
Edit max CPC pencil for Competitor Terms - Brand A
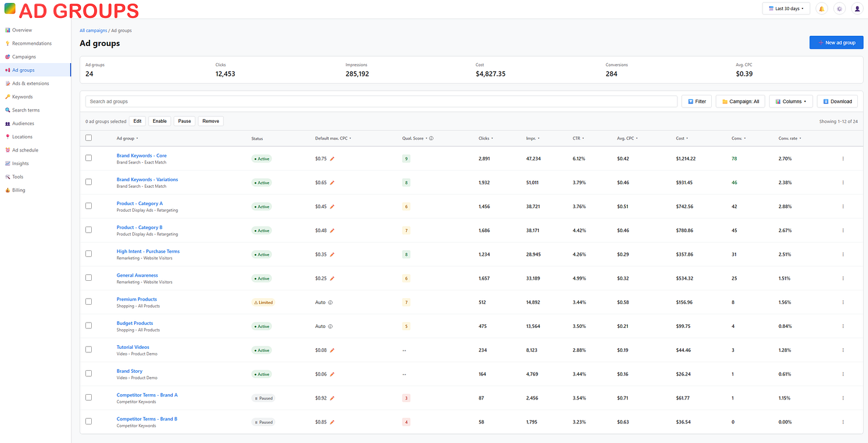click(332, 398)
